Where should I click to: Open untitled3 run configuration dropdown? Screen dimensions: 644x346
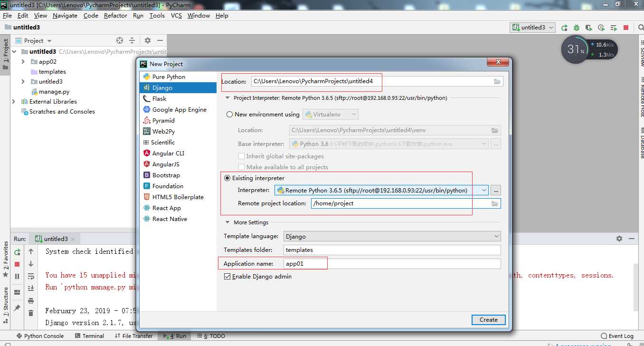533,28
